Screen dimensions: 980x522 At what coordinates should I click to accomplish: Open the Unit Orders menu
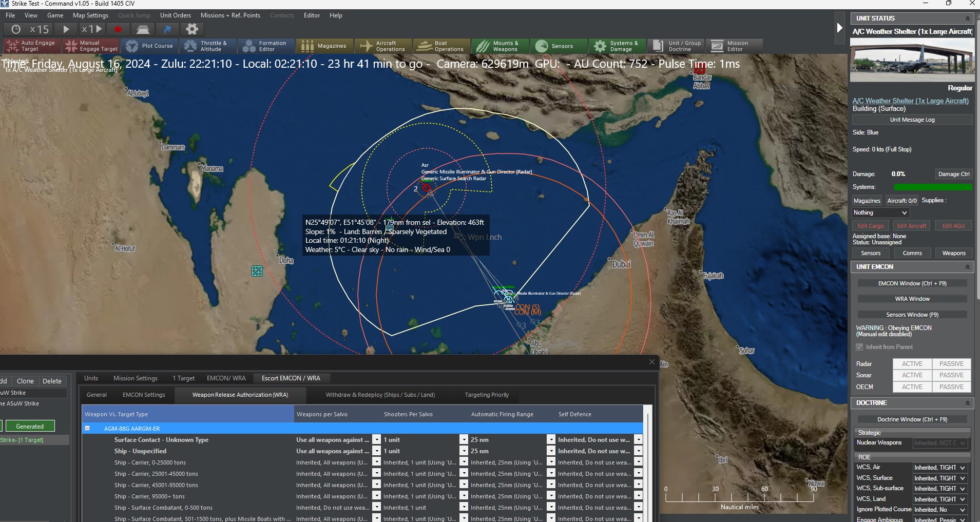176,15
